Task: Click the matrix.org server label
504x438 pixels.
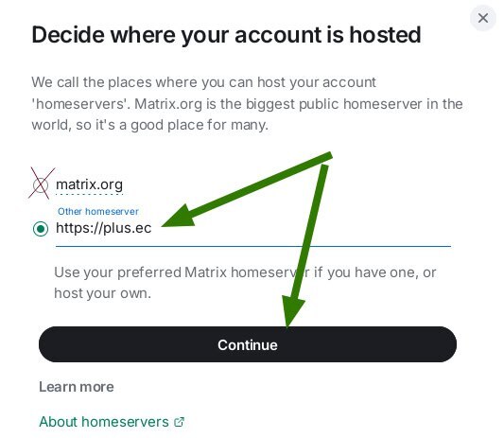Action: click(89, 184)
